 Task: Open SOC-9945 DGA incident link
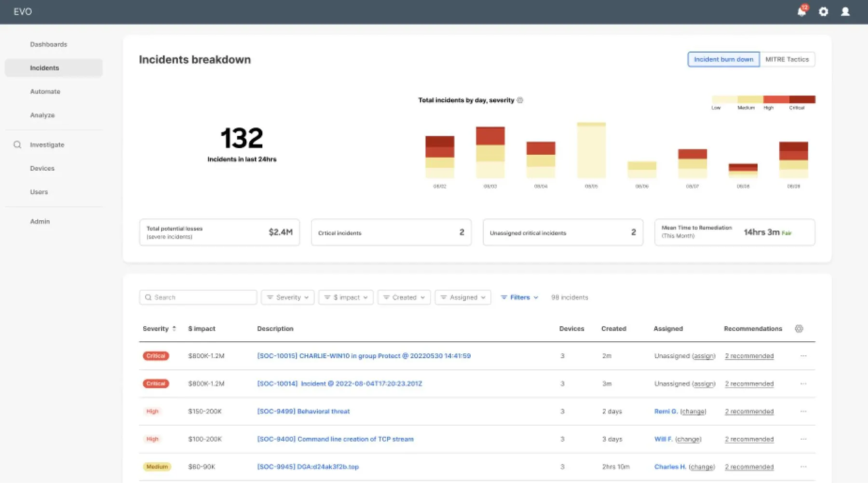(x=308, y=467)
